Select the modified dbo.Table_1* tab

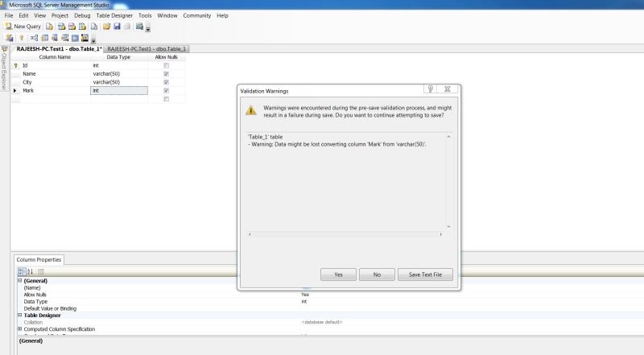point(59,49)
